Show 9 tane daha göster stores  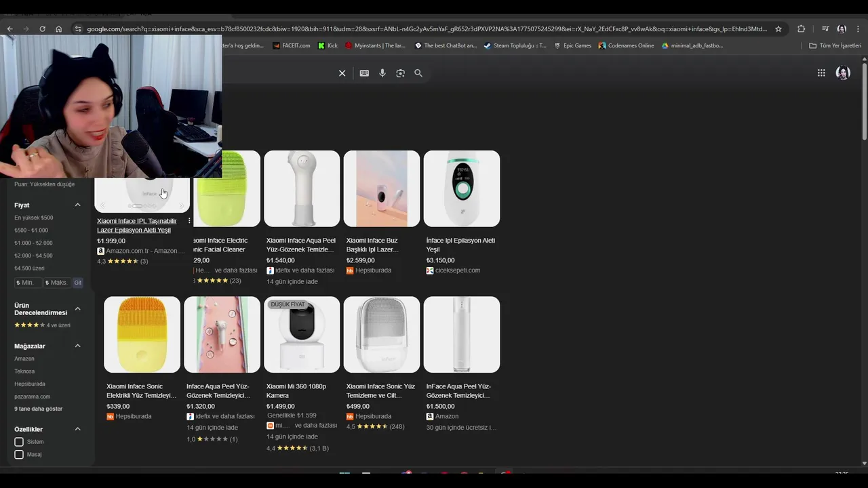coord(39,409)
